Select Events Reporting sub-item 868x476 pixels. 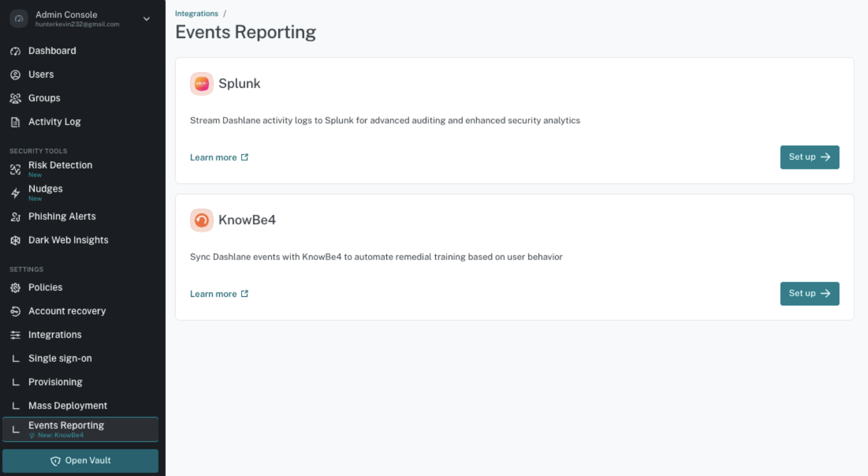click(x=80, y=429)
